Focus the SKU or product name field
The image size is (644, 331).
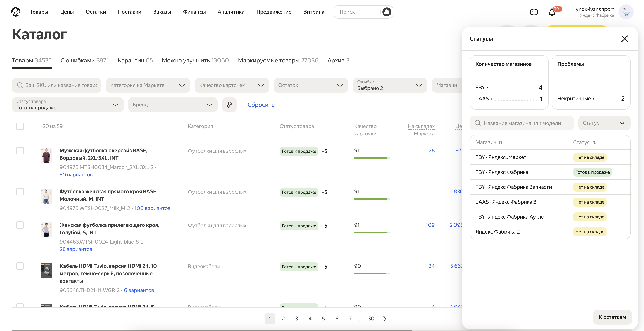[56, 85]
